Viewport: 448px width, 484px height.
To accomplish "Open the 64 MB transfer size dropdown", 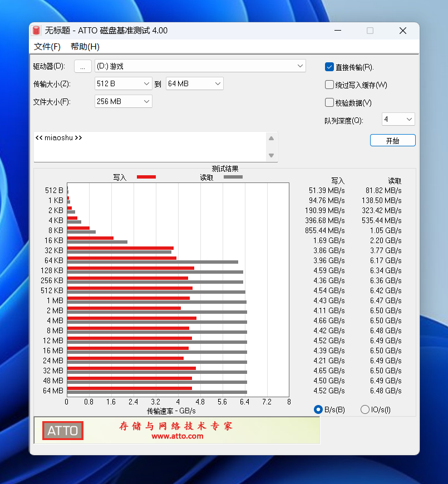I will [195, 83].
